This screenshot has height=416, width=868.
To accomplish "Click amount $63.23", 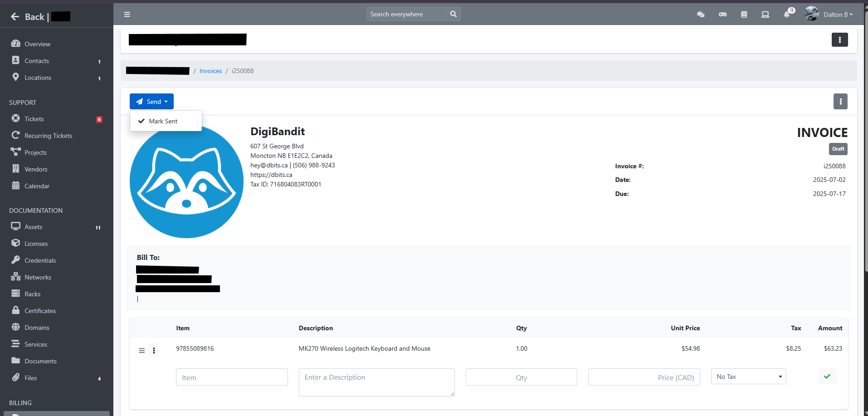I will (x=833, y=348).
